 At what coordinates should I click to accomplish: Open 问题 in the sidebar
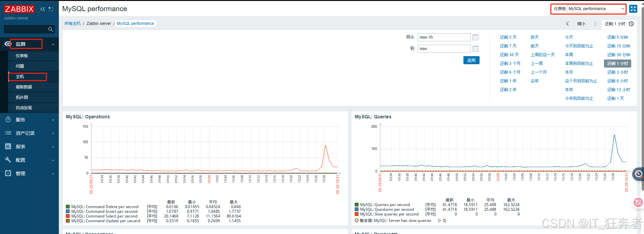tap(20, 66)
